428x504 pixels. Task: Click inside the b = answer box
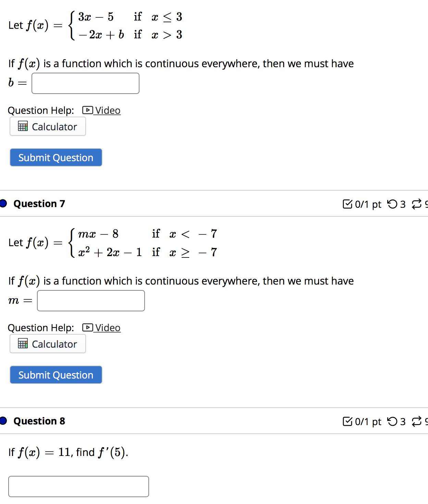[85, 83]
